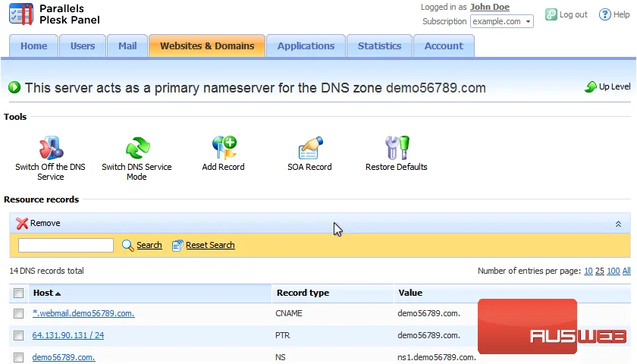Viewport: 637px width, 364px height.
Task: Switch to the Mail tab
Action: (x=127, y=46)
